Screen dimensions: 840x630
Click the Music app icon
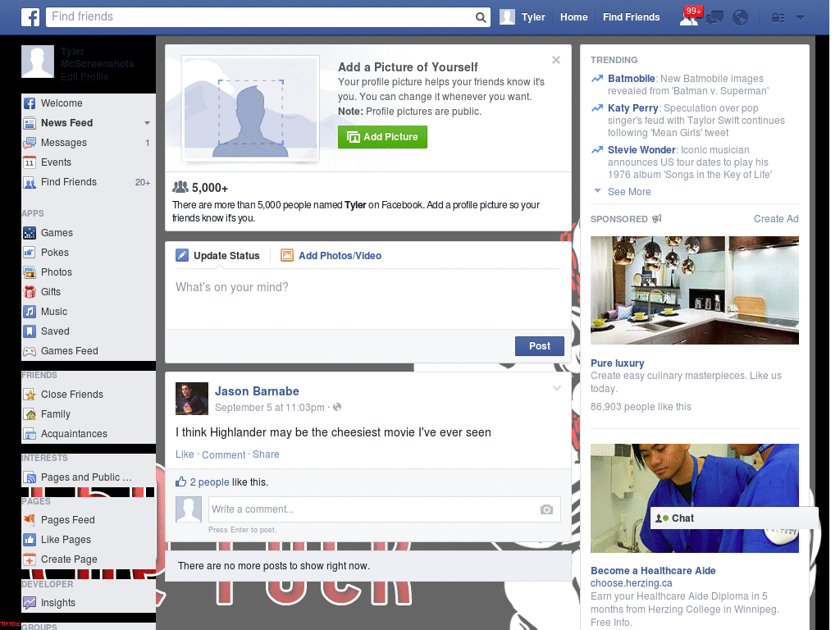coord(30,312)
